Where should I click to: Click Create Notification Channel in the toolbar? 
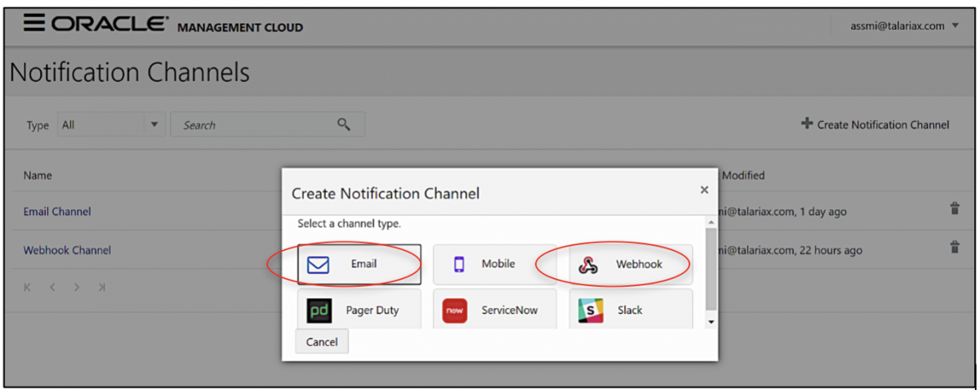point(875,124)
